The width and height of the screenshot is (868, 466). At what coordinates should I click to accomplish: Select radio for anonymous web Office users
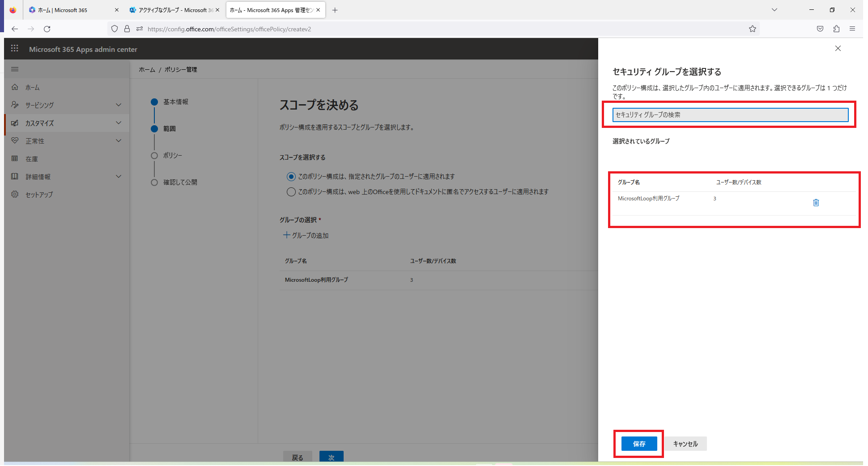(x=291, y=192)
